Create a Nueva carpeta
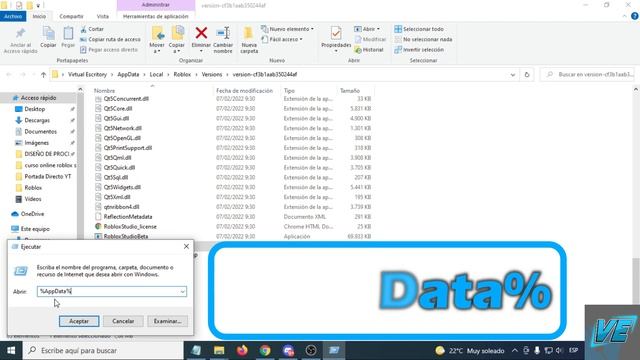The height and width of the screenshot is (360, 640). pyautogui.click(x=249, y=40)
